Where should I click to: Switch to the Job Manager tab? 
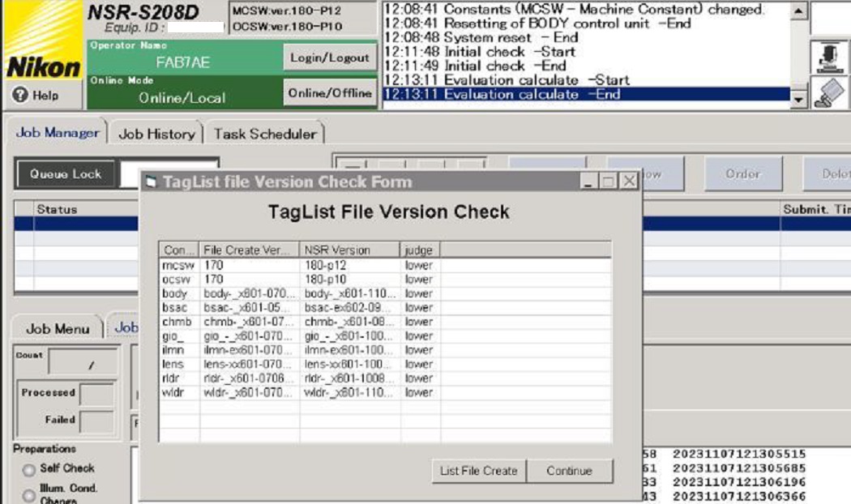57,132
